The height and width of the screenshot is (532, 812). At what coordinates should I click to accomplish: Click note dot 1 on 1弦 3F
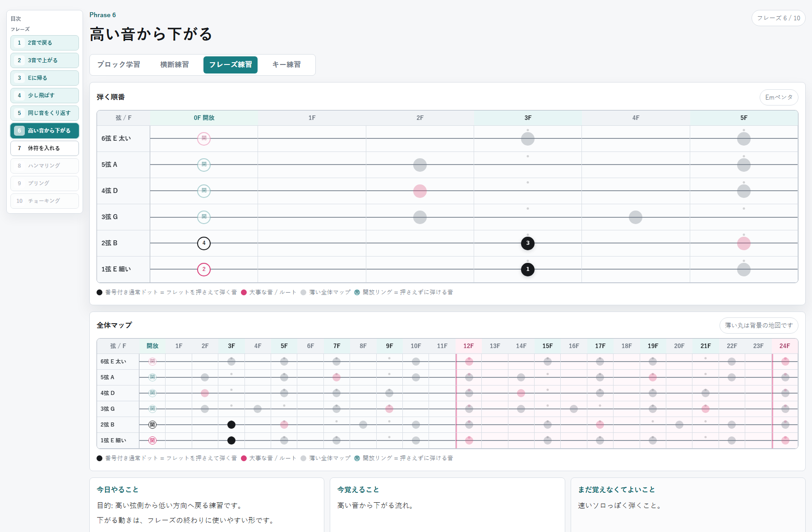[528, 270]
